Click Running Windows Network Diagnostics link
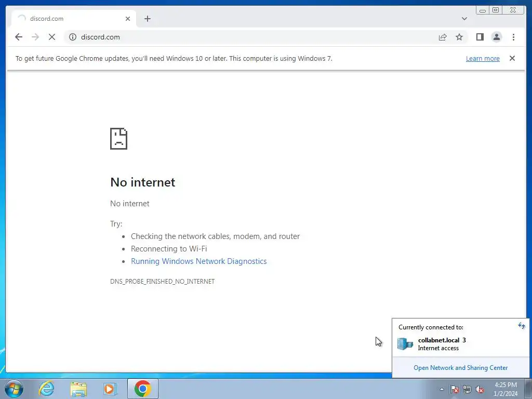532x399 pixels. coord(199,261)
